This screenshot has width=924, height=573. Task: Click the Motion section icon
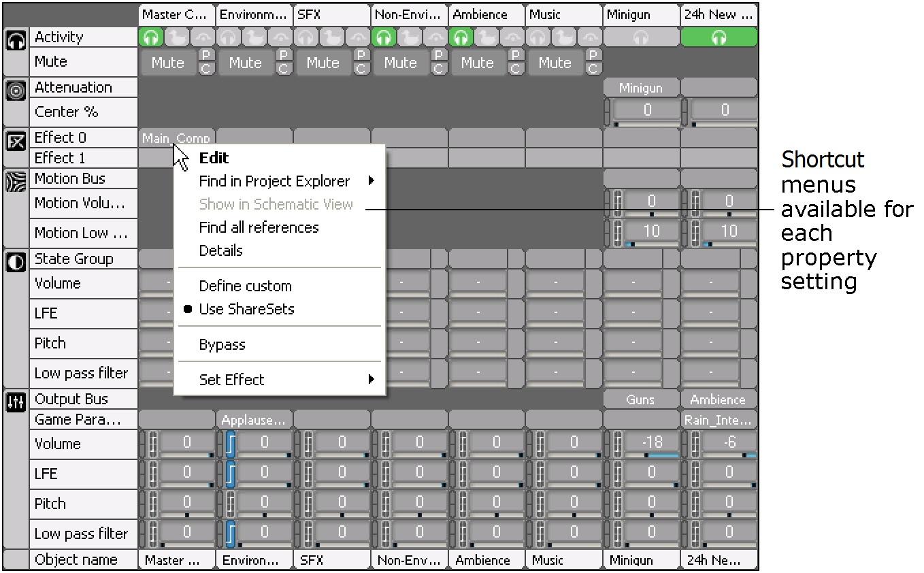point(16,182)
